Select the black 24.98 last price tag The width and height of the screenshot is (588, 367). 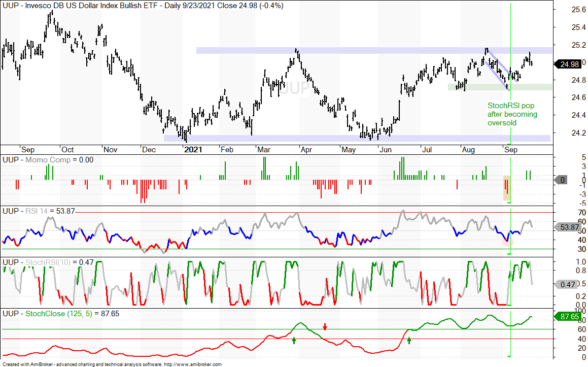pyautogui.click(x=569, y=64)
